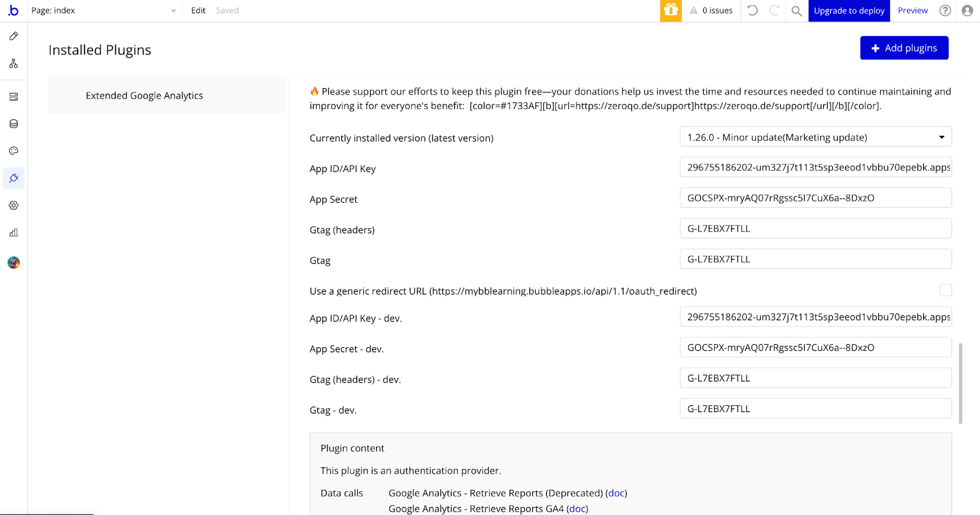
Task: Click the Add plugins button
Action: (x=904, y=48)
